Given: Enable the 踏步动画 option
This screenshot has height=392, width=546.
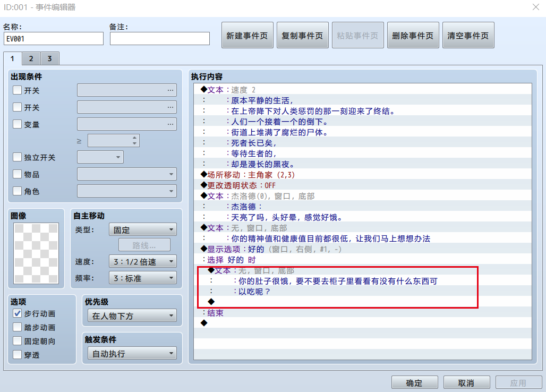Looking at the screenshot, I should 17,327.
